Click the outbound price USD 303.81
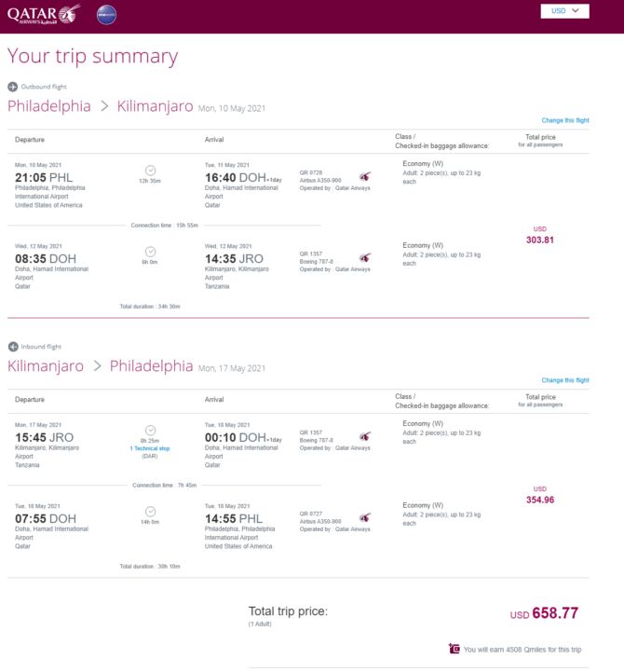Screen dimensions: 624x672 pyautogui.click(x=539, y=235)
